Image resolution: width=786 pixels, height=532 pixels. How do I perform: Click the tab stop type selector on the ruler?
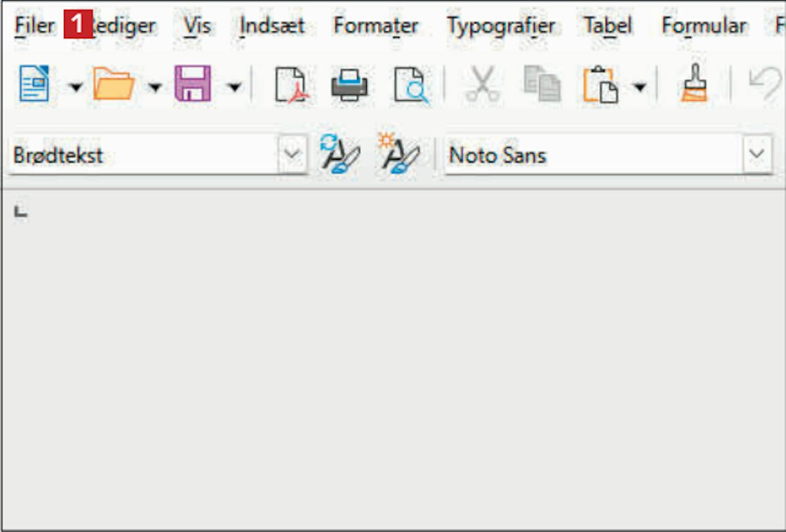point(21,211)
